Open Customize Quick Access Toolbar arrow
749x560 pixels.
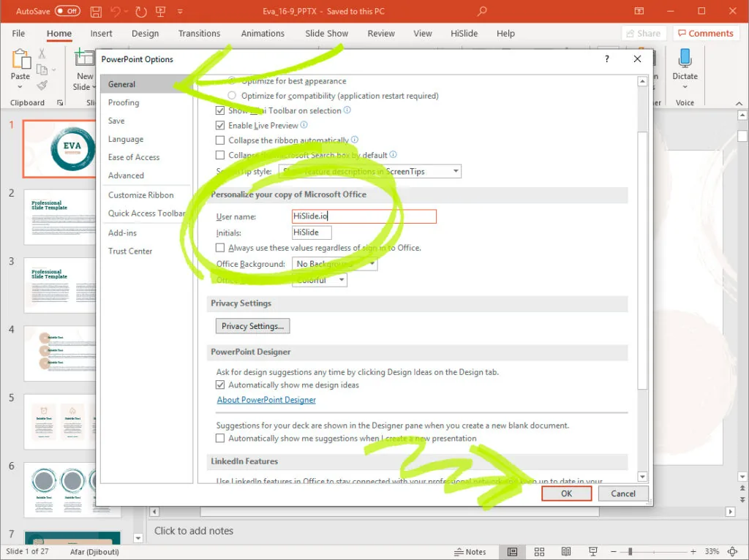coord(180,12)
